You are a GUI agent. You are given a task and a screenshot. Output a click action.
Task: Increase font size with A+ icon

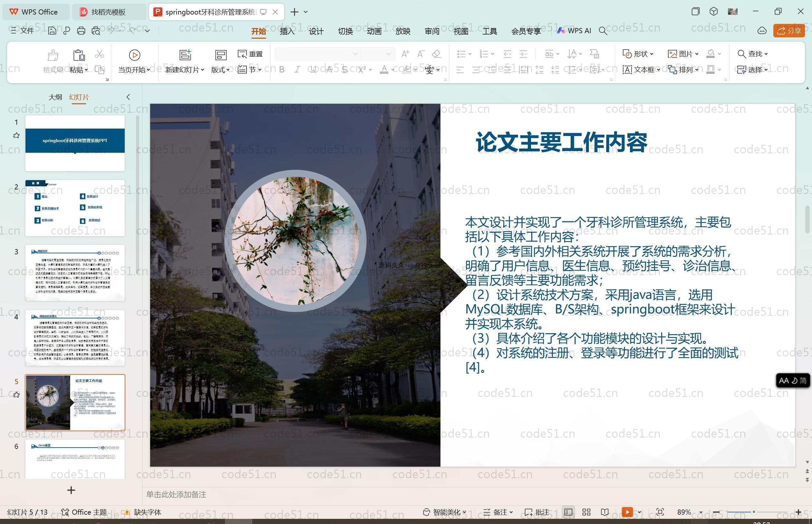pyautogui.click(x=405, y=54)
